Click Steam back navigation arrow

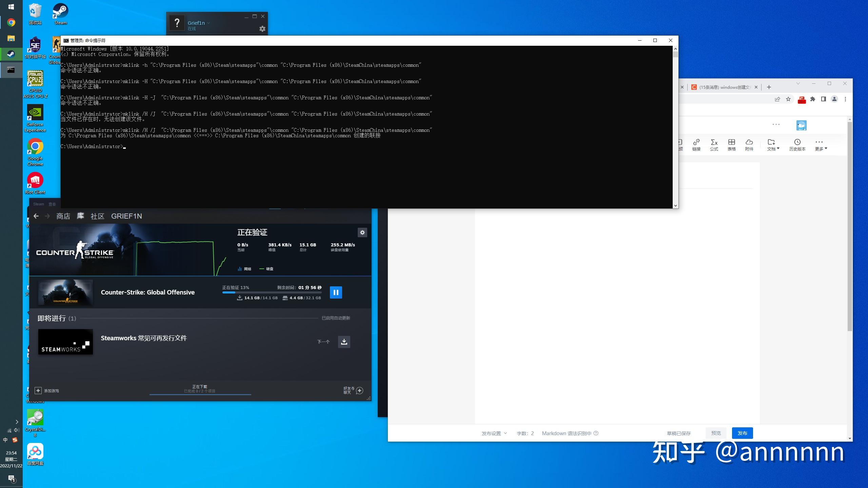pyautogui.click(x=36, y=216)
